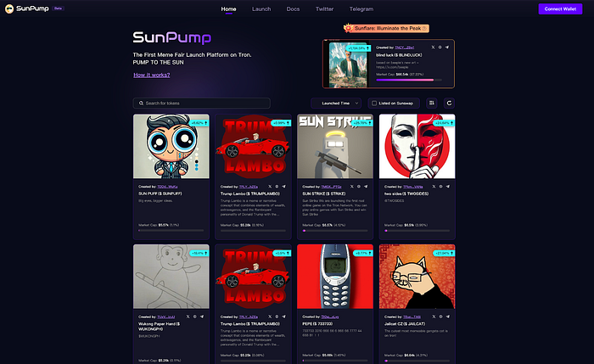
Task: Click two sides market cap progress bar
Action: coord(417,230)
